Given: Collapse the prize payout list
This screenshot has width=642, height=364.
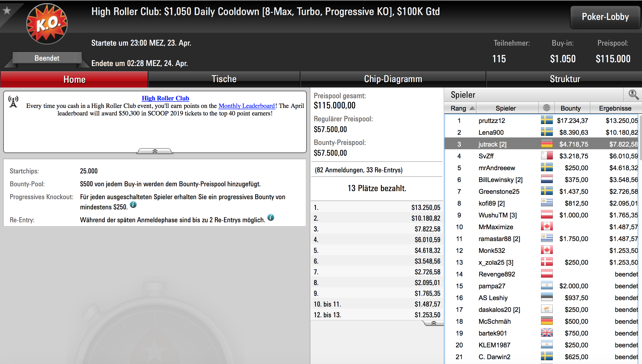Looking at the screenshot, I should tap(433, 323).
